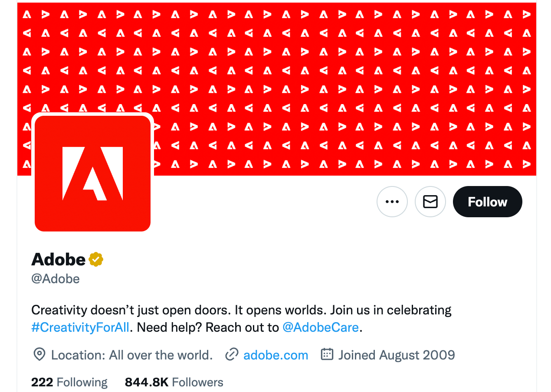Open the Adobe profile picture

(92, 173)
